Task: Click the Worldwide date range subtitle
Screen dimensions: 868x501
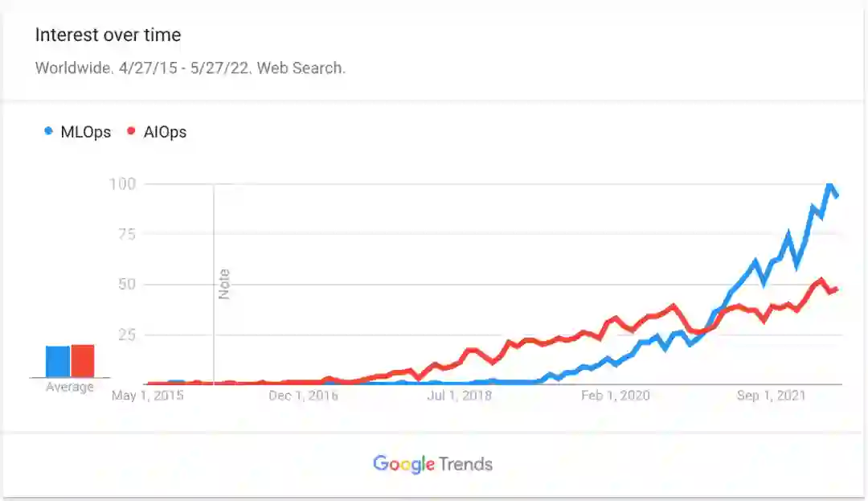Action: (x=190, y=68)
